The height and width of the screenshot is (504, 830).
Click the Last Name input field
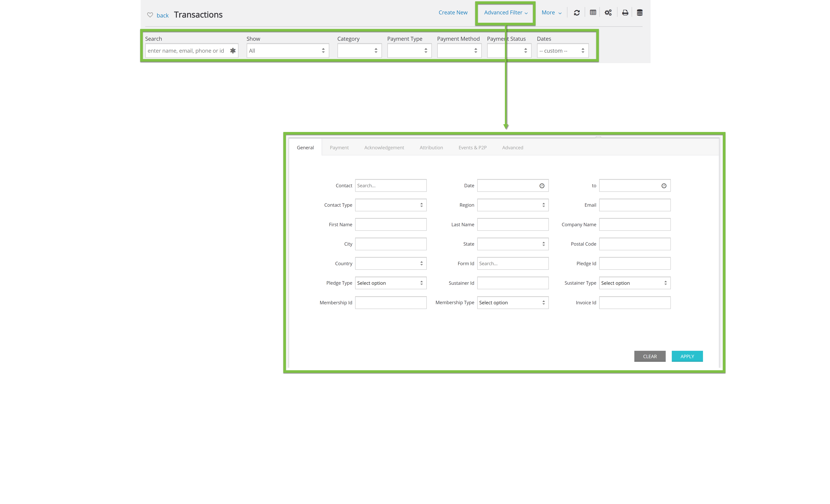pyautogui.click(x=513, y=225)
